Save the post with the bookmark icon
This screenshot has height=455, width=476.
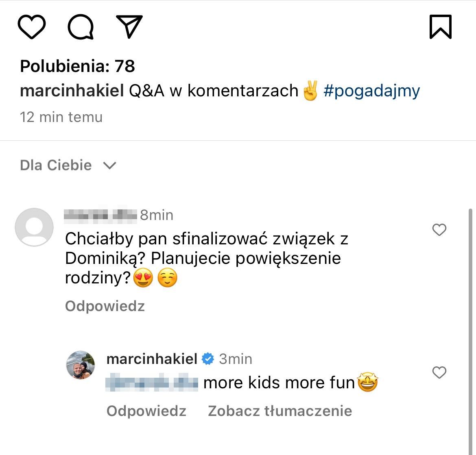point(441,26)
